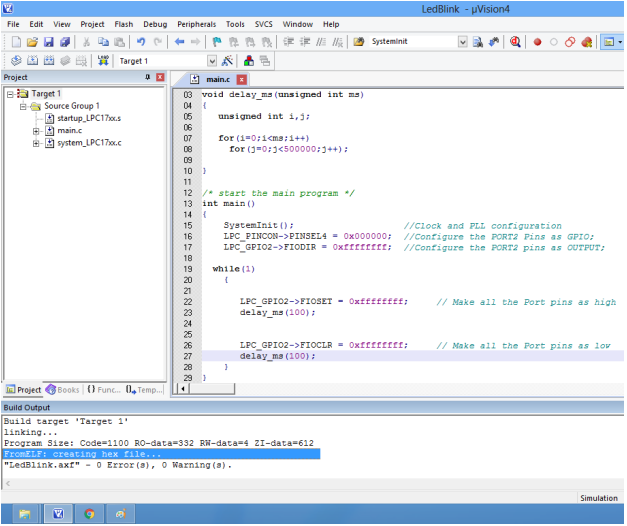Open the SystemInit find combo box dropdown
The height and width of the screenshot is (526, 627).
tap(462, 42)
